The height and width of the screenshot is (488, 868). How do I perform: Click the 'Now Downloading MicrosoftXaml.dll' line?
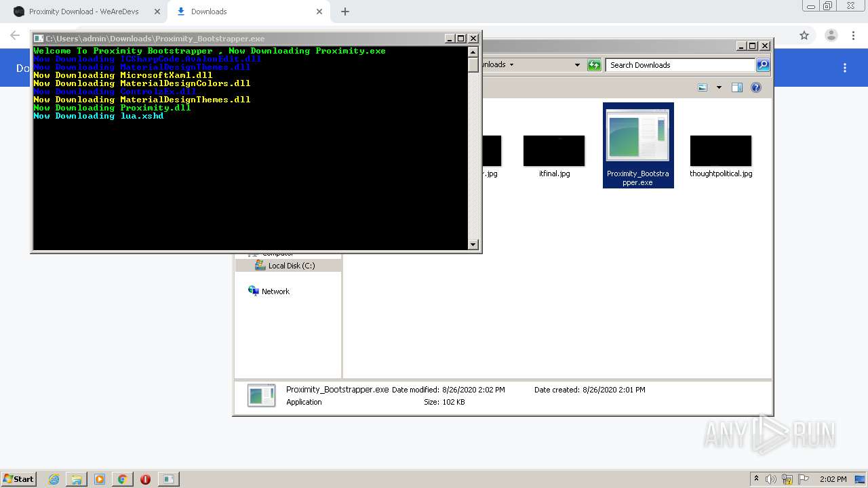pyautogui.click(x=123, y=75)
